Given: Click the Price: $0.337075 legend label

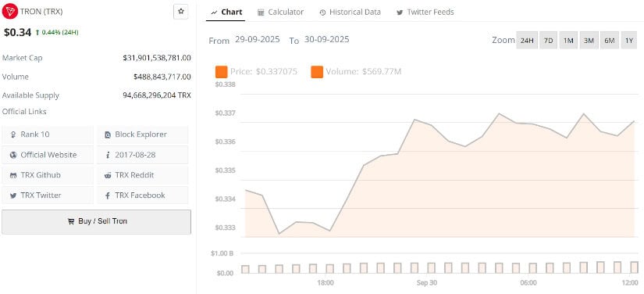Looking at the screenshot, I should click(264, 72).
